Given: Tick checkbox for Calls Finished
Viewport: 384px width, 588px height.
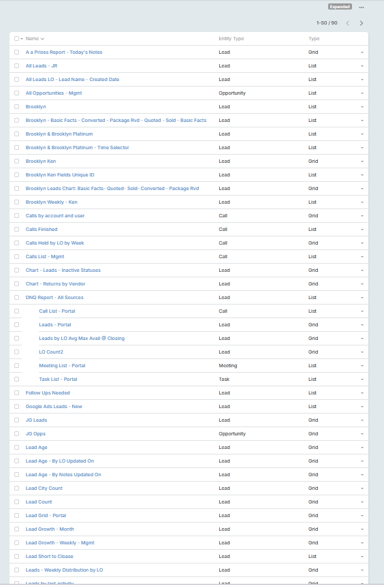Looking at the screenshot, I should click(16, 229).
